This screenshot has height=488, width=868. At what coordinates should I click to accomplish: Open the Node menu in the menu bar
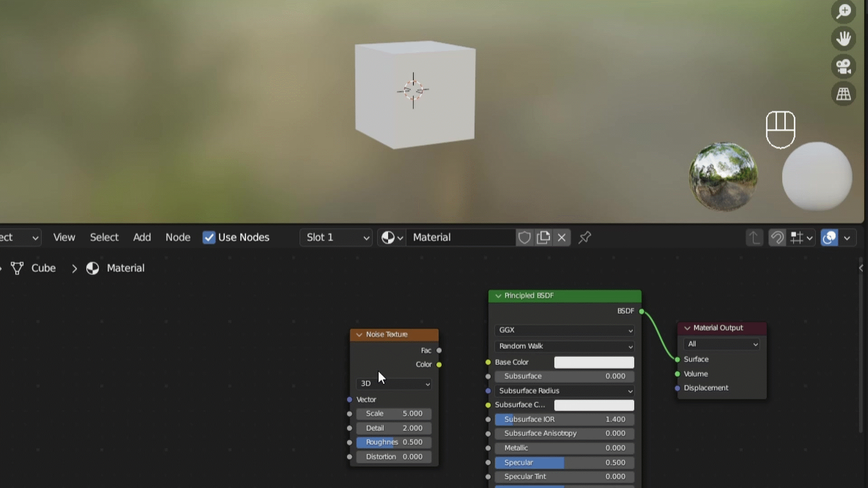tap(178, 237)
